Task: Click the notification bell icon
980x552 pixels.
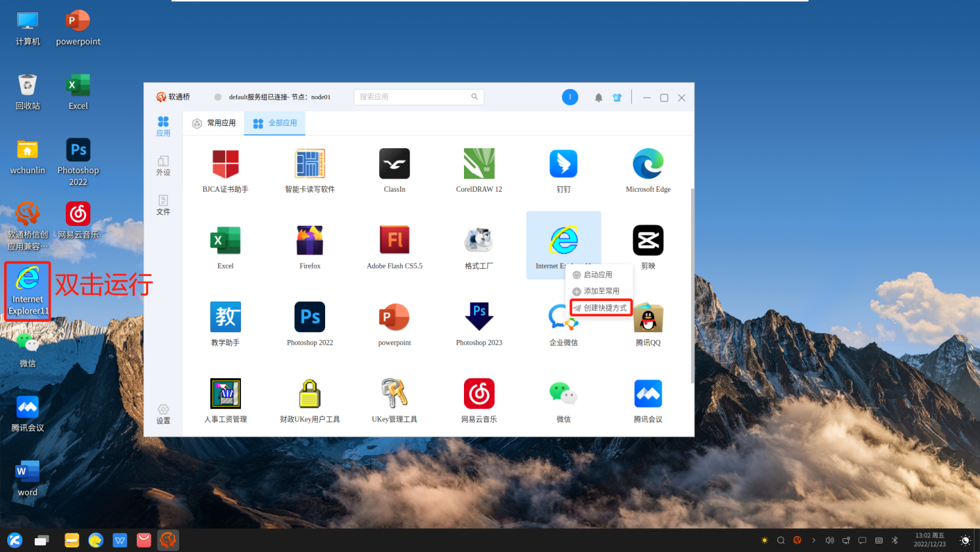Action: click(598, 97)
